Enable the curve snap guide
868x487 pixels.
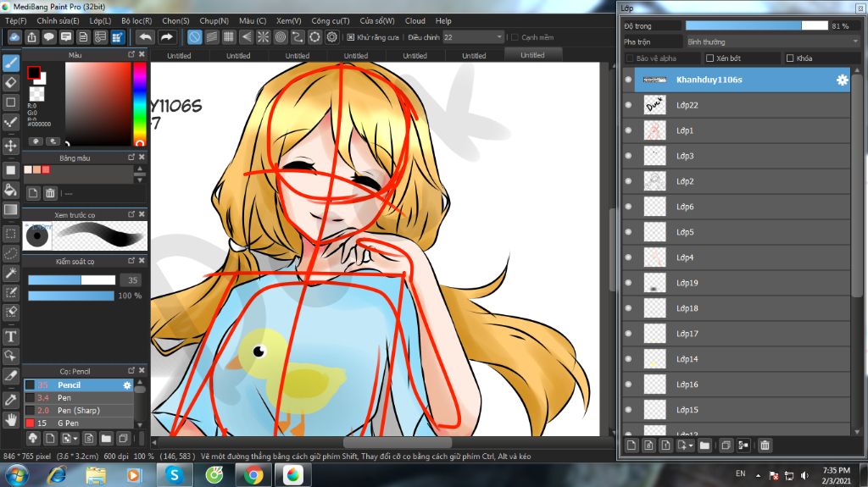point(298,37)
